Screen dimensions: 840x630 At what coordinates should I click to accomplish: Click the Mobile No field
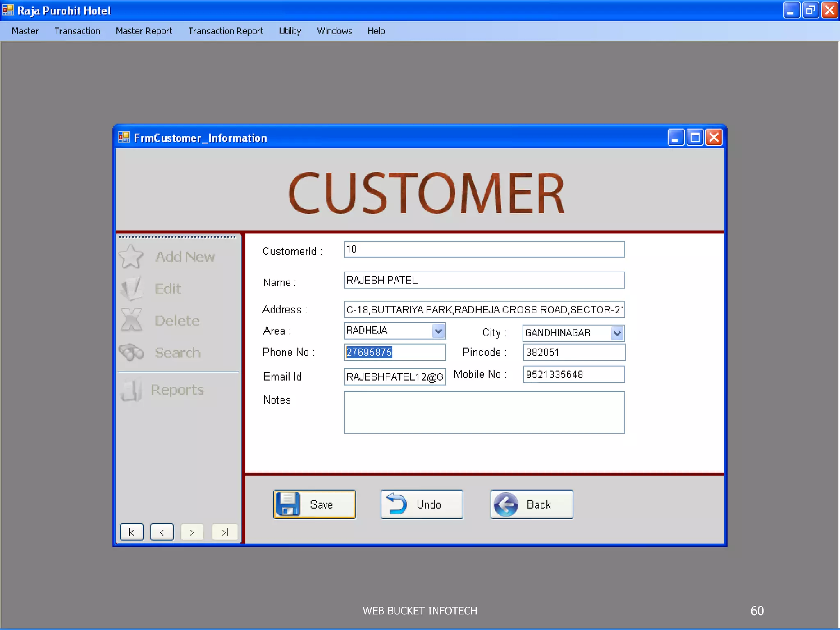(574, 374)
